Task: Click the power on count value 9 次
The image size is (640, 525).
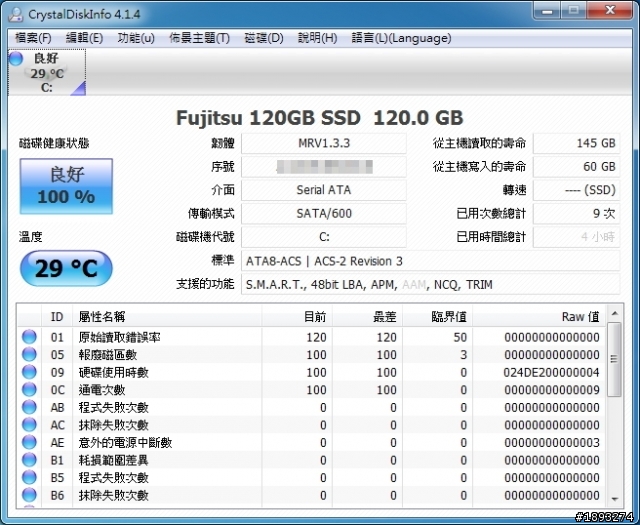Action: (576, 214)
